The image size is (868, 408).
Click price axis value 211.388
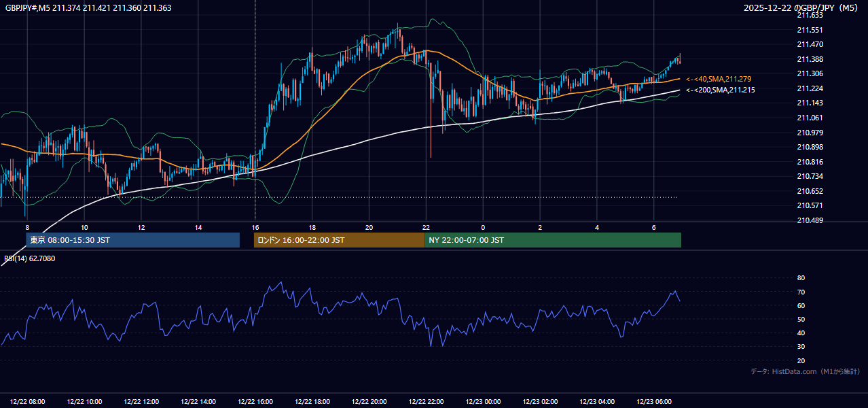[x=810, y=59]
